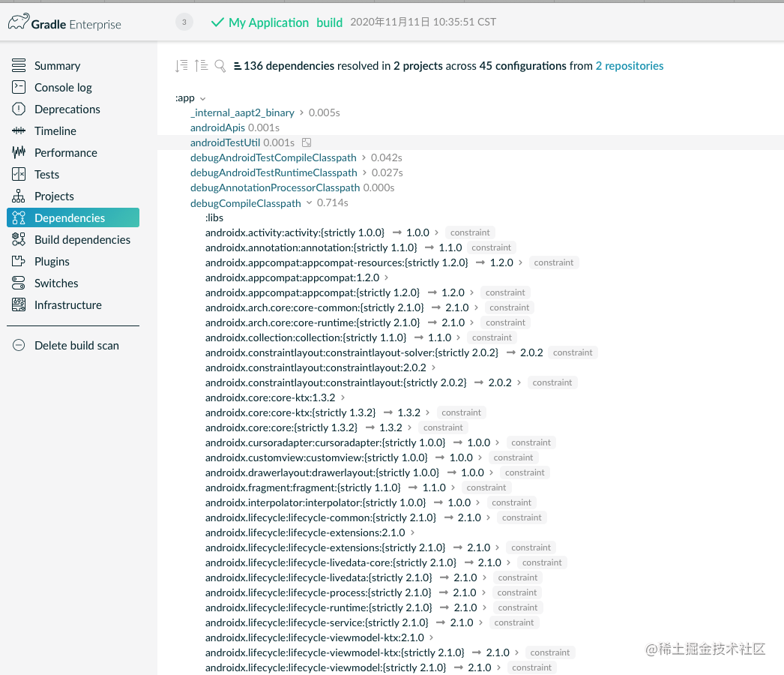This screenshot has width=784, height=675.
Task: Expand _internal_aapt2_binary configuration
Action: [301, 112]
